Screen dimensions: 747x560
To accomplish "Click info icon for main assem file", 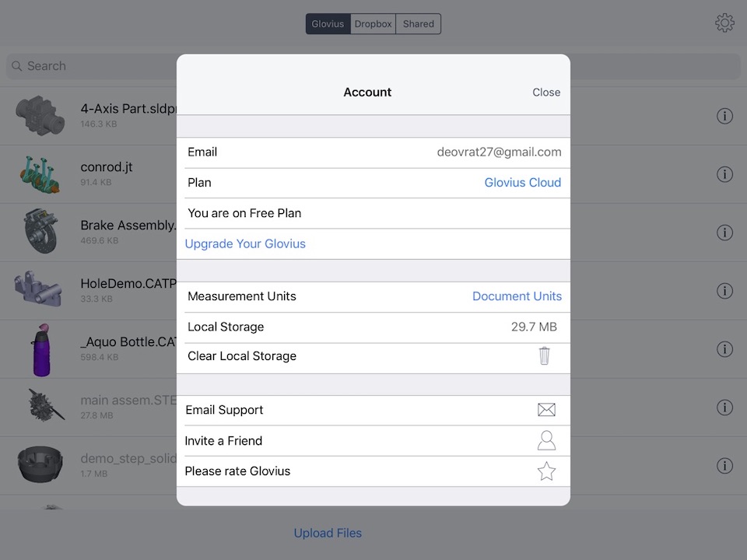I will 724,408.
